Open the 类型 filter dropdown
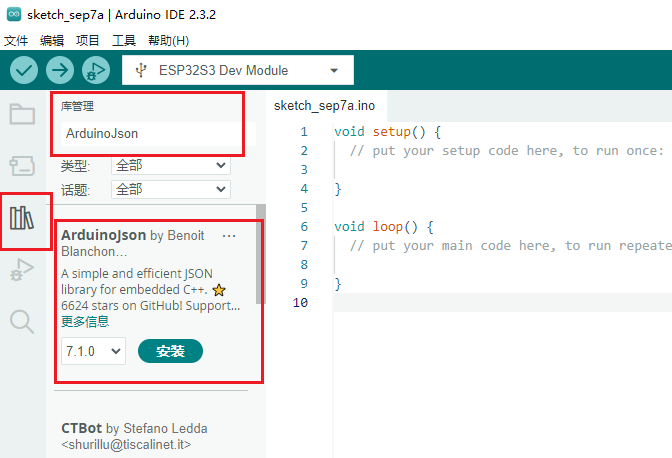Image resolution: width=672 pixels, height=458 pixels. 171,165
